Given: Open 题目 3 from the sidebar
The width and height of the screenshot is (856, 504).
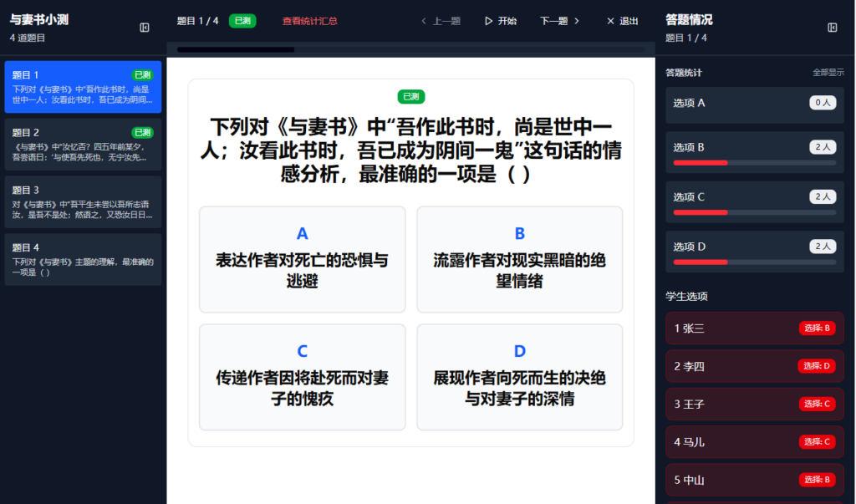Looking at the screenshot, I should (x=83, y=201).
